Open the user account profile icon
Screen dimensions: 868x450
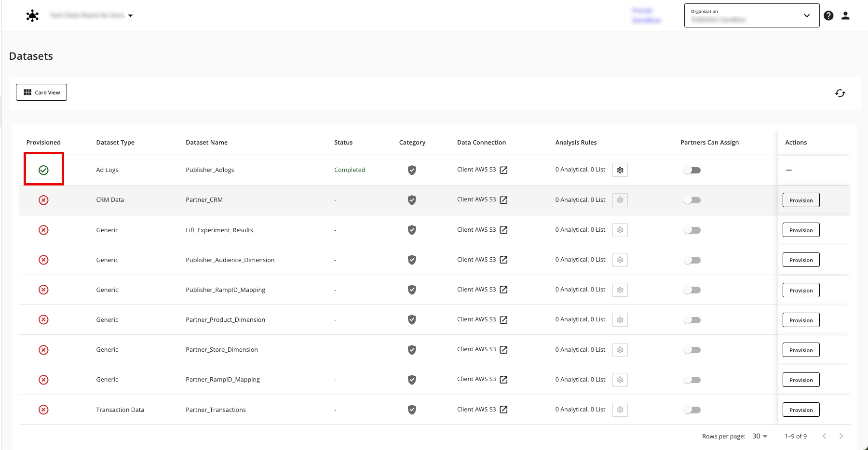click(845, 16)
